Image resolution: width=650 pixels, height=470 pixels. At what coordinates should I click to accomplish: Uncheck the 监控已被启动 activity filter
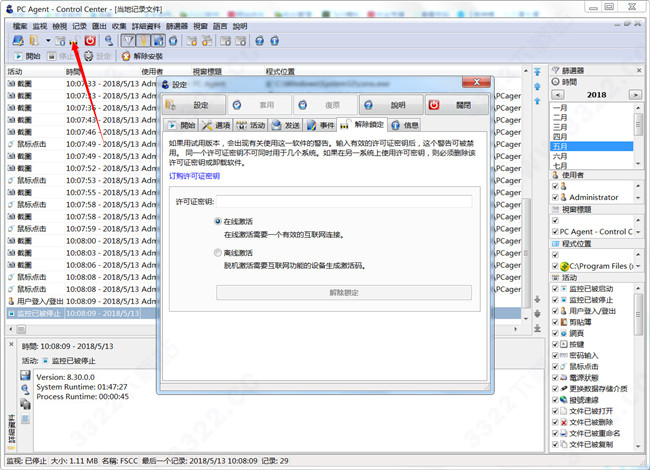tap(555, 288)
